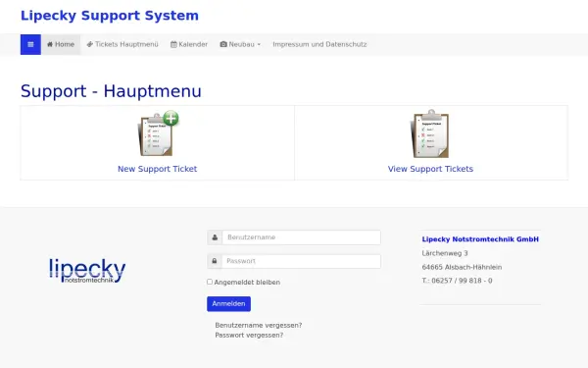Click the lipecky notstromtechnik logo

coord(87,271)
